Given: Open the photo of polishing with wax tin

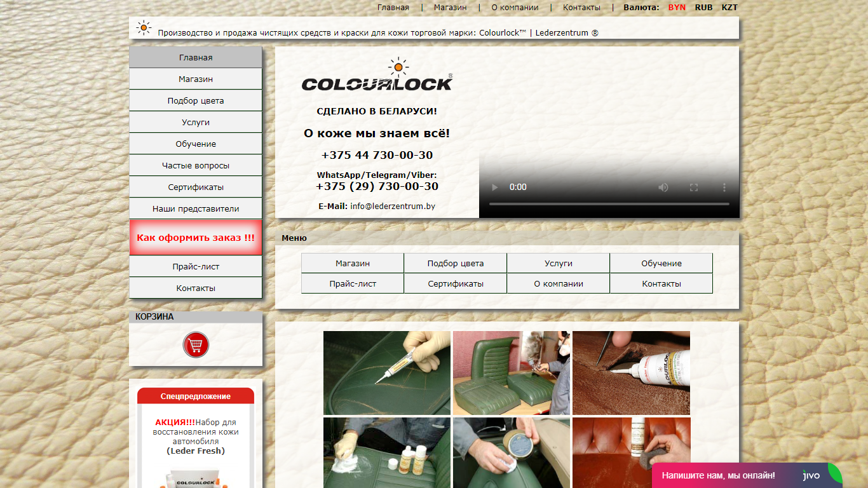Looking at the screenshot, I should [512, 452].
